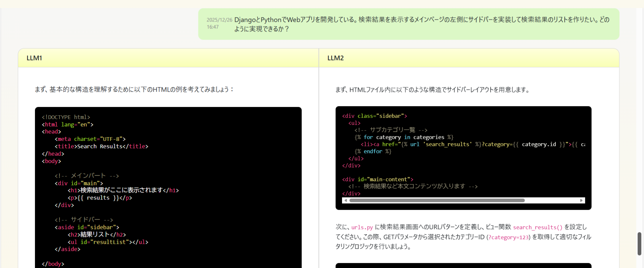Click the right arrow of the code scrollbar
The height and width of the screenshot is (268, 644).
pos(581,200)
